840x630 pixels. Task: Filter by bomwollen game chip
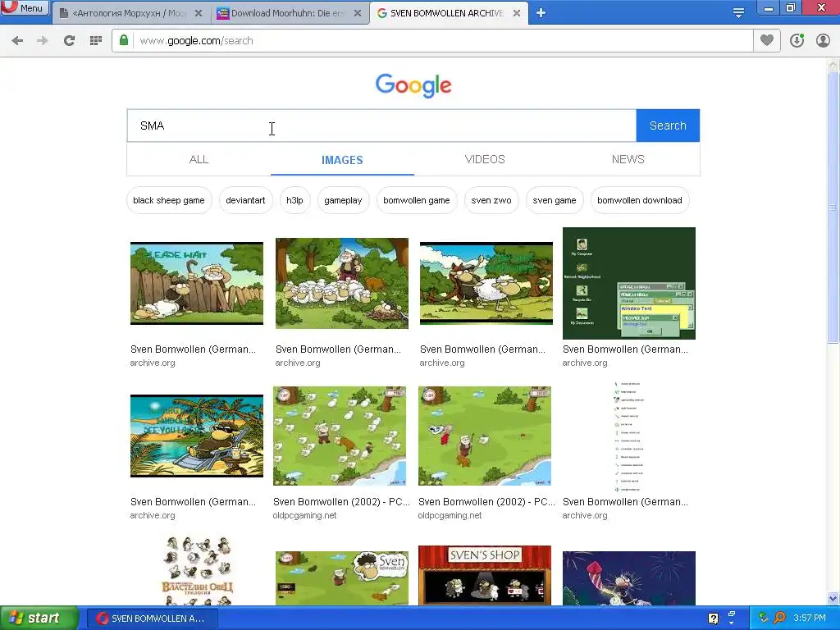click(416, 200)
